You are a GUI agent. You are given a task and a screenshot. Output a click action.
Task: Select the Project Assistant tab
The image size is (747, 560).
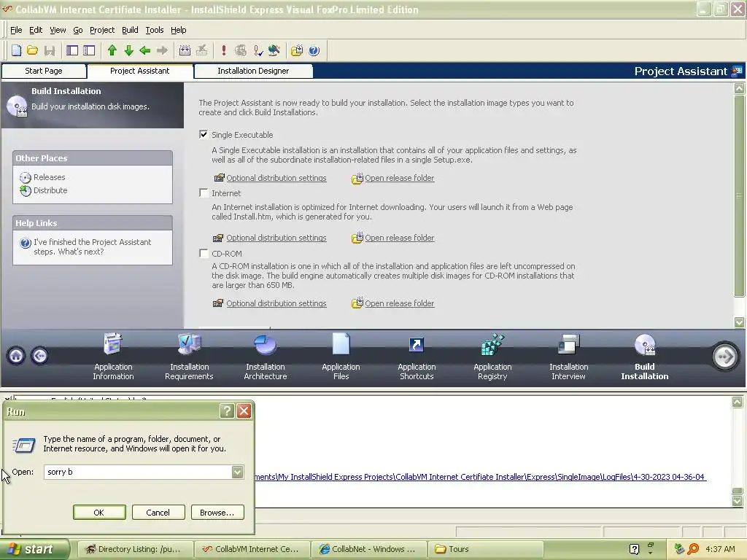pos(140,71)
